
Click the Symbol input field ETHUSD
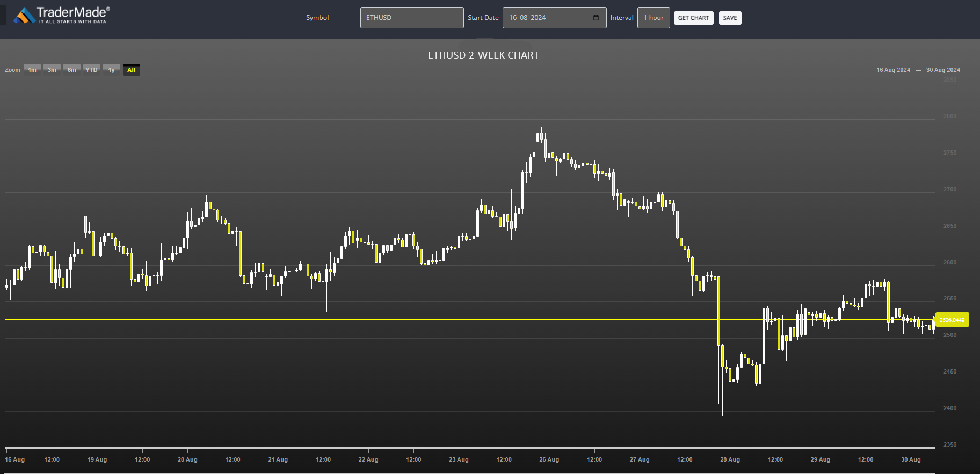click(412, 18)
